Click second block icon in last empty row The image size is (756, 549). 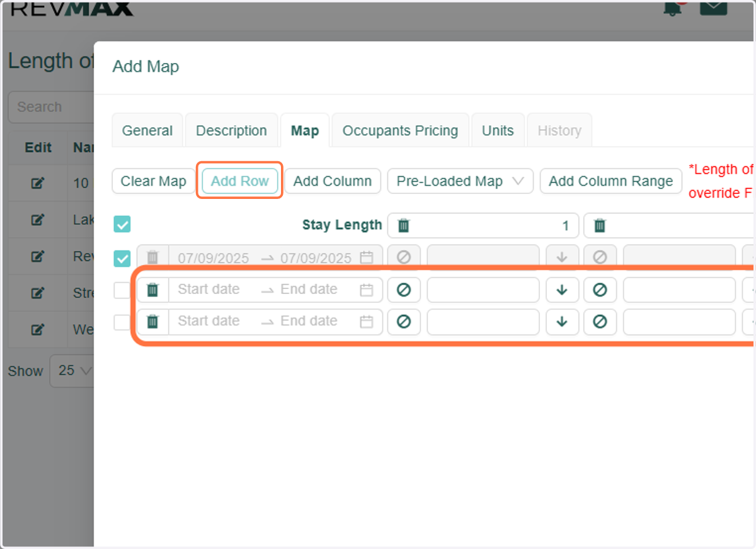[600, 321]
